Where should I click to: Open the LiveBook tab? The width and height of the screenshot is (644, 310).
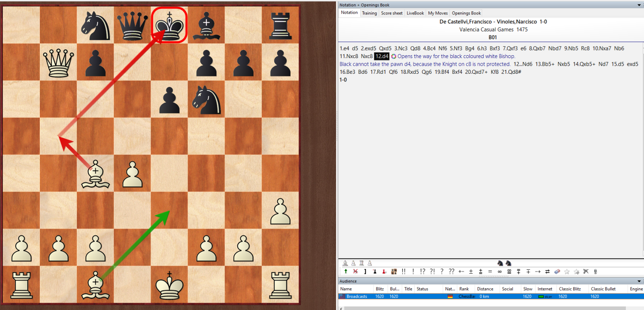pyautogui.click(x=415, y=13)
